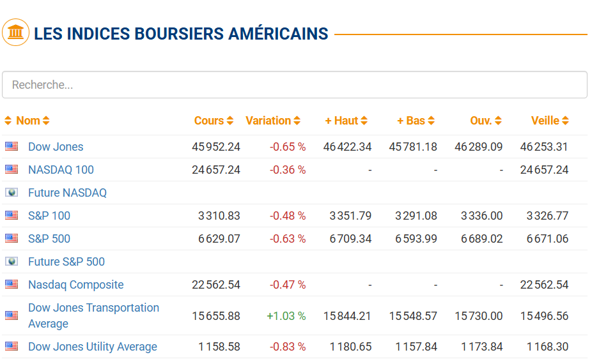Click the US flag icon beside Dow Jones
Viewport: 592px width, 364px height.
(12, 146)
